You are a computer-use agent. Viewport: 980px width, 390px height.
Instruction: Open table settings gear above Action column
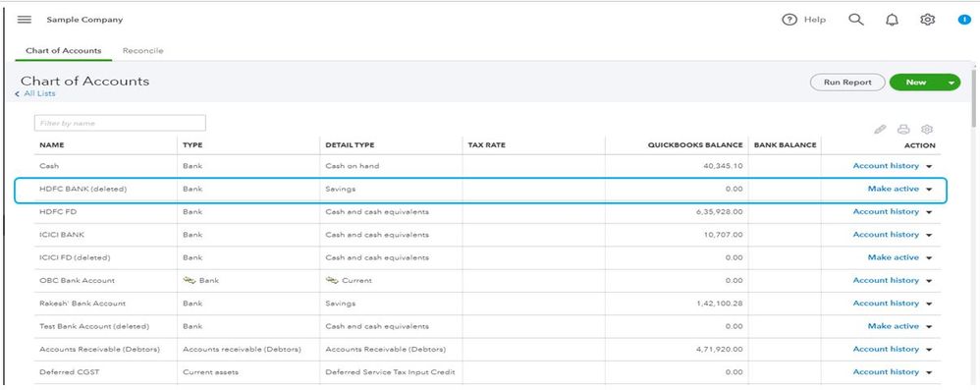pyautogui.click(x=927, y=130)
